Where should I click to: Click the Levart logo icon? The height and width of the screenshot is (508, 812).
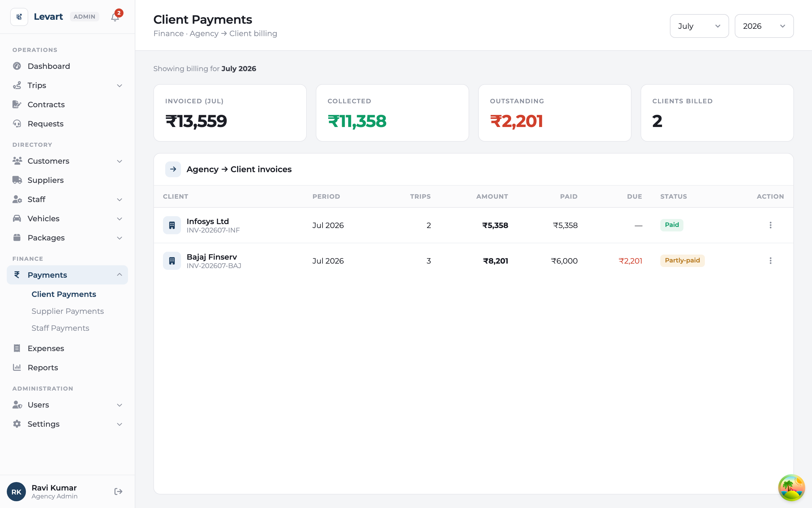pyautogui.click(x=19, y=17)
